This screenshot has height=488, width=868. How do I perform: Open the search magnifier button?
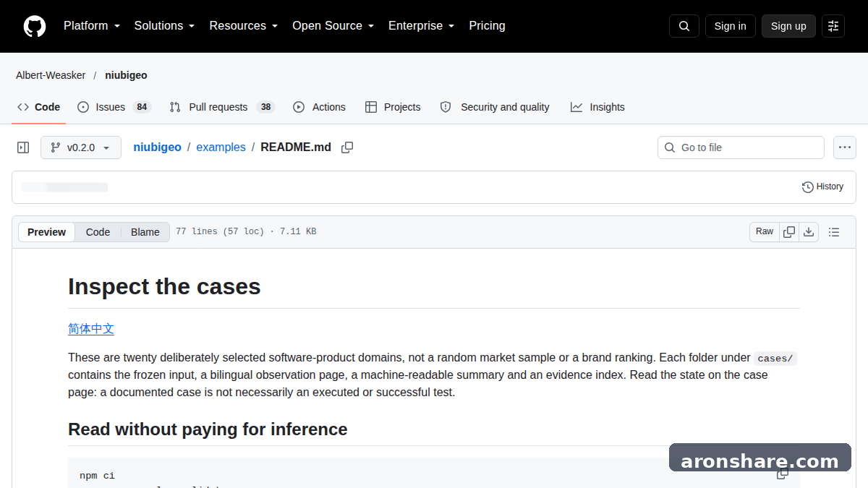click(x=684, y=26)
